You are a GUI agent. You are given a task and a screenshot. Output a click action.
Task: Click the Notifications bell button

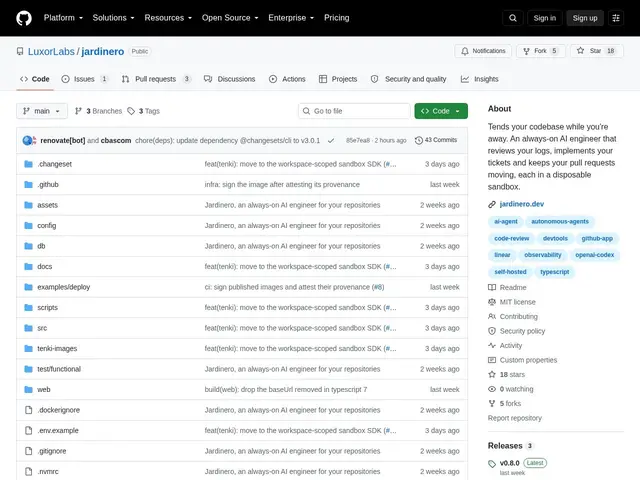(483, 51)
